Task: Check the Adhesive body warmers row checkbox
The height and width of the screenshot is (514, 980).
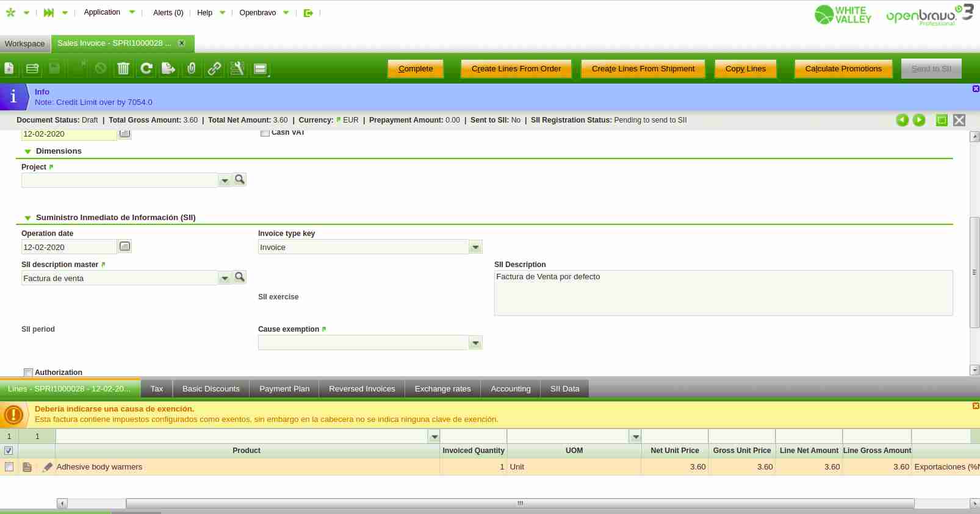Action: (x=9, y=467)
